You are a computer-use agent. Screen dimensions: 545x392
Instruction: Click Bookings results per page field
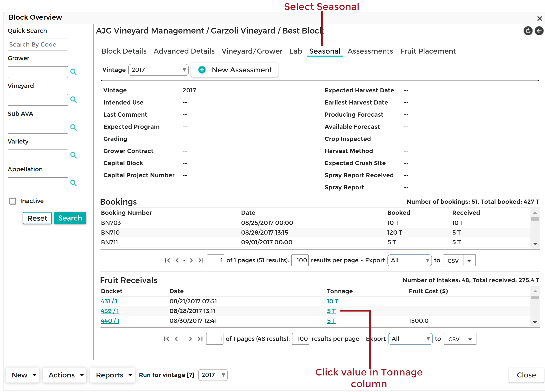point(300,260)
